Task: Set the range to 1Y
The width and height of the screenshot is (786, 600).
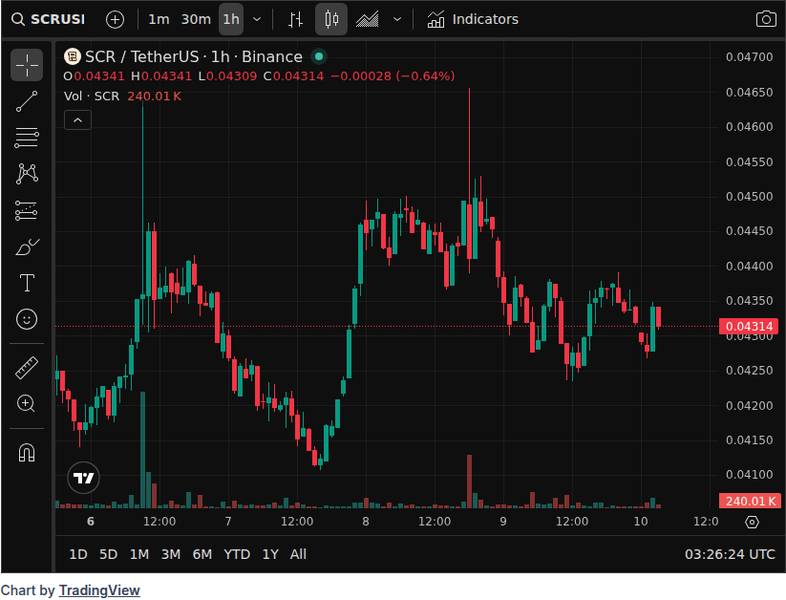Action: (x=270, y=554)
